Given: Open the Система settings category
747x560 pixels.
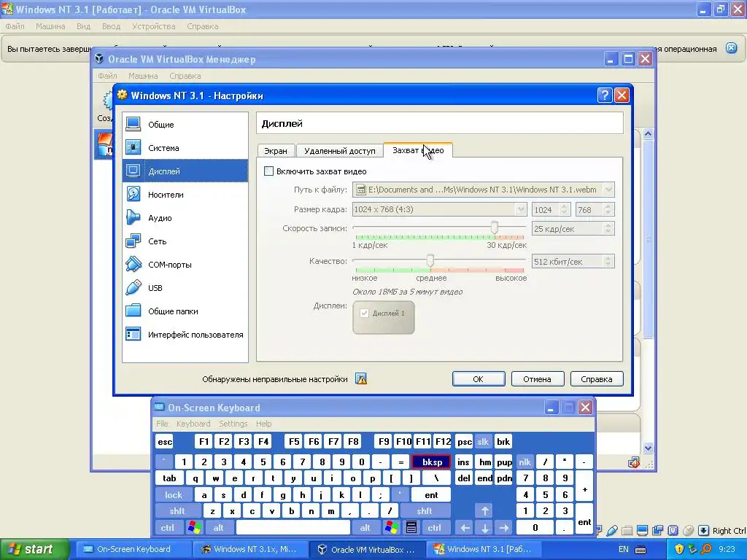Looking at the screenshot, I should click(x=185, y=147).
